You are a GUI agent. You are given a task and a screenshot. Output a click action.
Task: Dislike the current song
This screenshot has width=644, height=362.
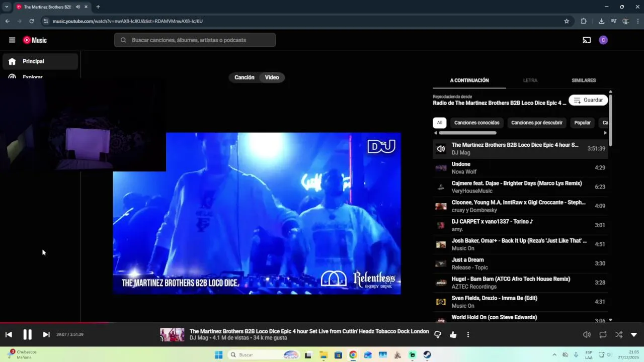coord(438,334)
